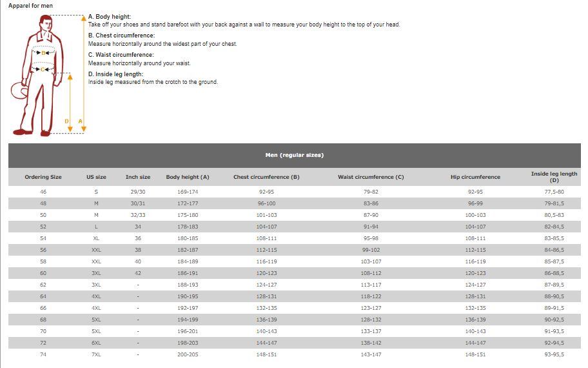
Task: Select the 'B. Chest circumference:' heading text
Action: coord(121,36)
